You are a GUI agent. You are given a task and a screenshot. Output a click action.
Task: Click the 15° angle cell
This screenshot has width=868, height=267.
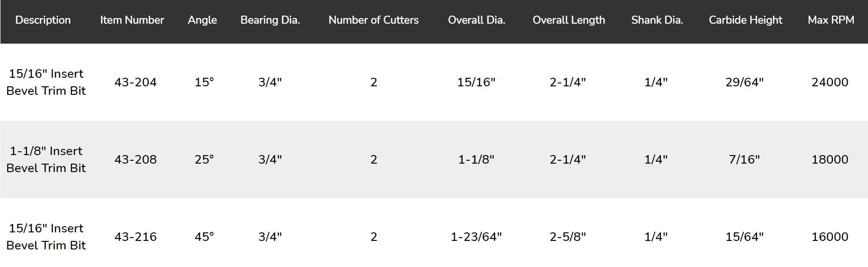click(204, 82)
